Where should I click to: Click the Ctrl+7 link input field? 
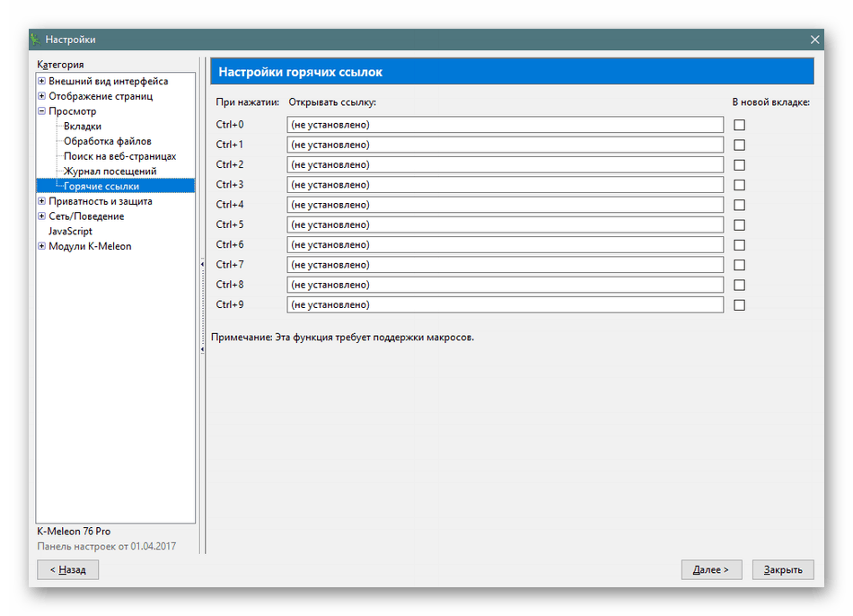coord(505,265)
